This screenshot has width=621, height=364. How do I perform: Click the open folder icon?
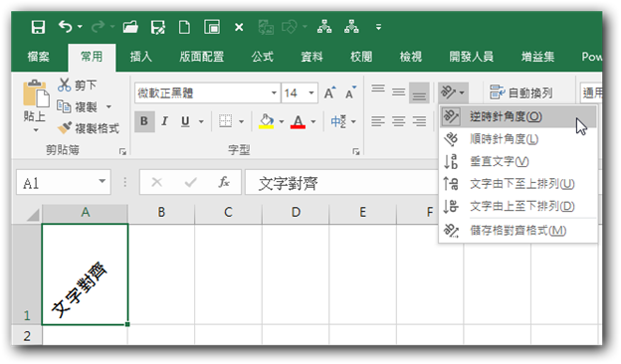point(130,27)
